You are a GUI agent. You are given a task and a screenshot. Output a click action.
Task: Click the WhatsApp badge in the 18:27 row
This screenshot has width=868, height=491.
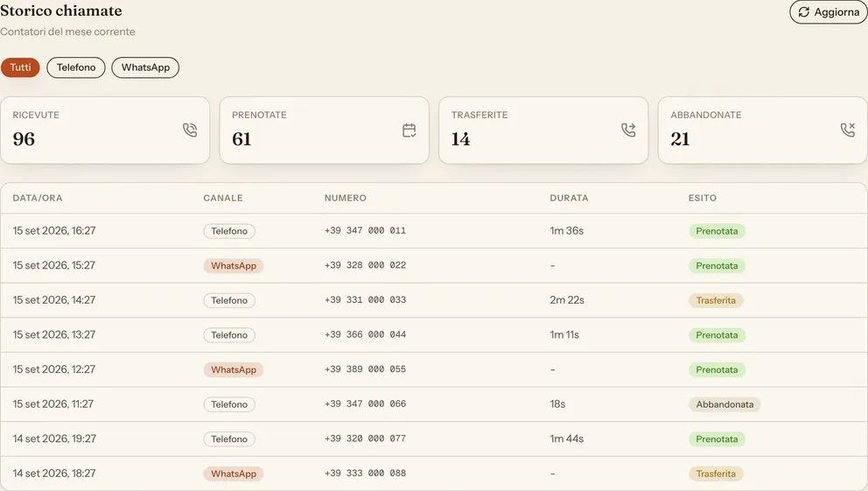coord(234,473)
